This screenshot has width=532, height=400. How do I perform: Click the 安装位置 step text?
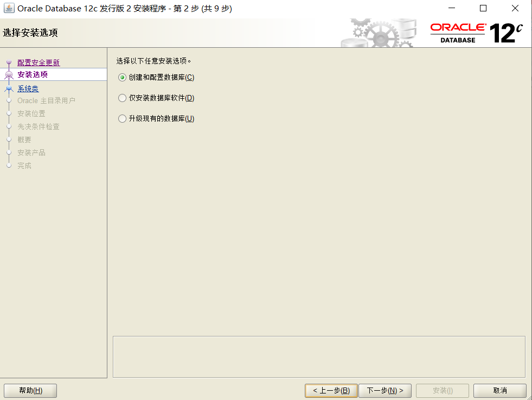coord(31,113)
